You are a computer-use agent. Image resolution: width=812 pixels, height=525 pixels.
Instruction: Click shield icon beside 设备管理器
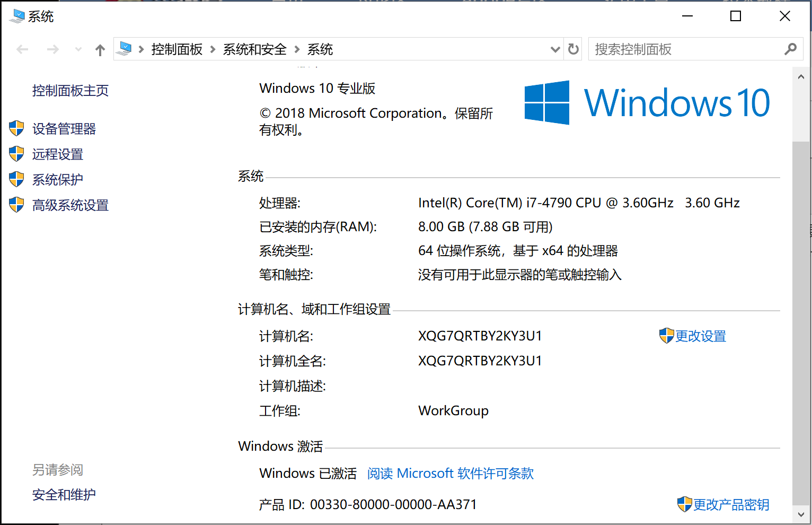pyautogui.click(x=16, y=128)
